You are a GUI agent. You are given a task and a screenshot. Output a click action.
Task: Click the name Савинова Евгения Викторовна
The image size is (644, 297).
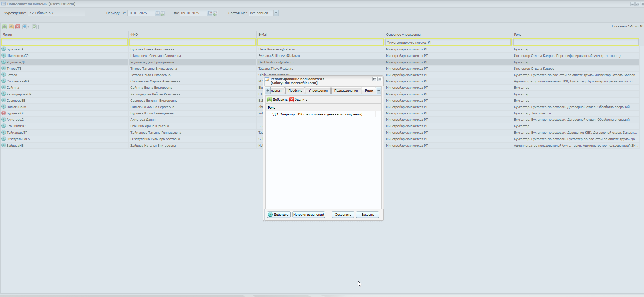pos(154,101)
